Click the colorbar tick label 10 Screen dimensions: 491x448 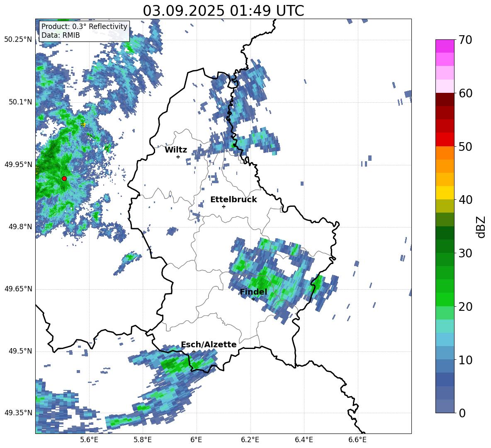[465, 360]
